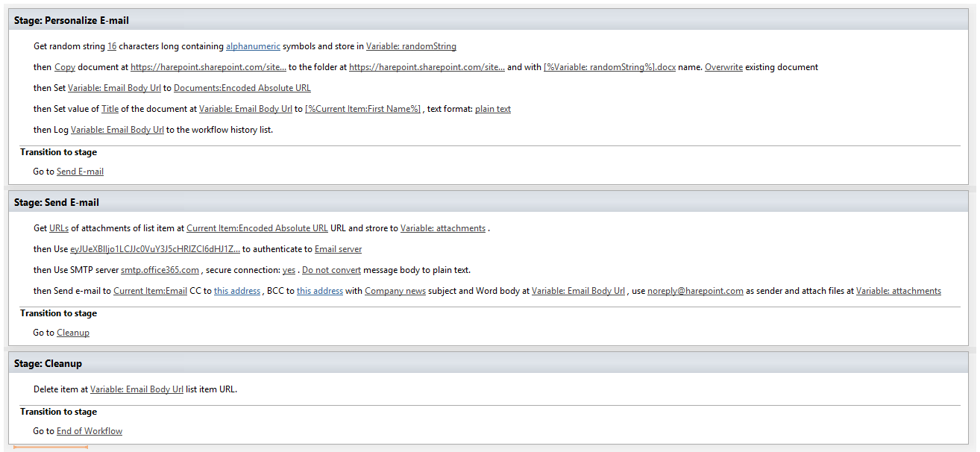Click "Transition to stage" label in Personalize E-mail stage
The image size is (980, 452).
click(58, 152)
